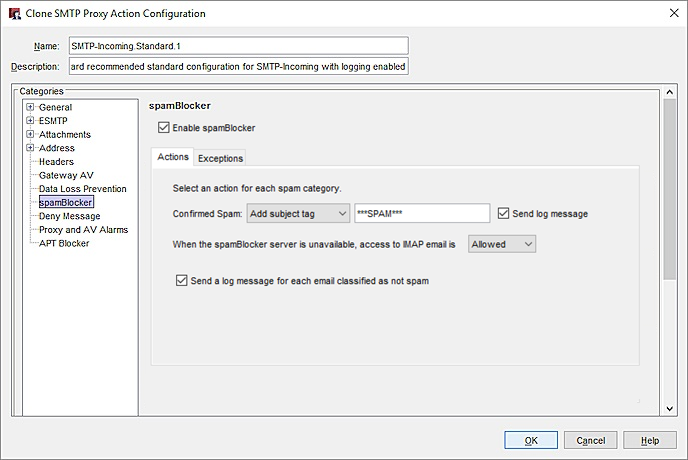The width and height of the screenshot is (688, 460).
Task: Click the vertical scrollbar down arrow
Action: coord(670,408)
